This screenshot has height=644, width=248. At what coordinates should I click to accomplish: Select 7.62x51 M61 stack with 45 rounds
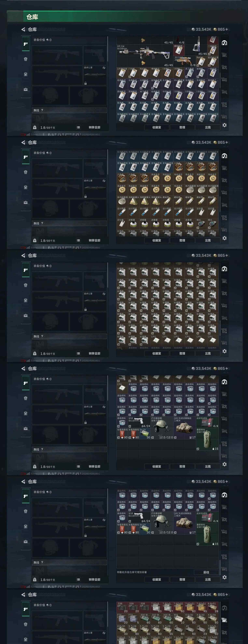tap(201, 607)
